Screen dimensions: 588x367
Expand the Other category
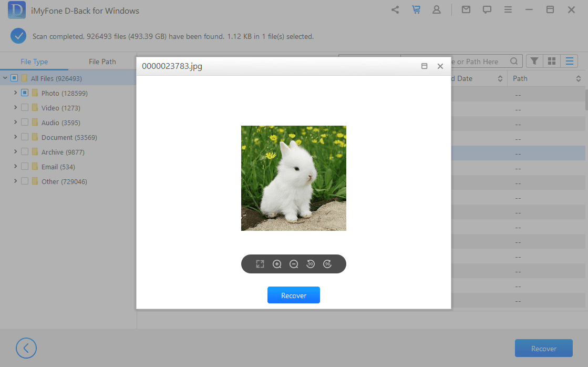(15, 181)
